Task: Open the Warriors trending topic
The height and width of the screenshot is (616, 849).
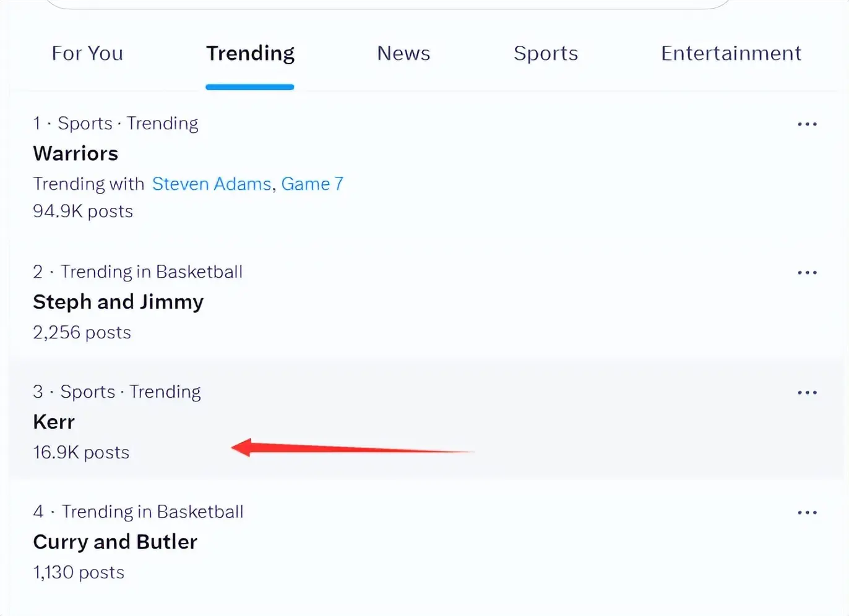Action: [x=75, y=153]
